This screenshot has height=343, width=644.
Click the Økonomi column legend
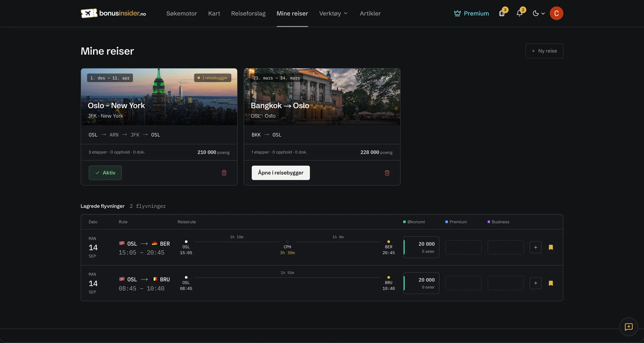[x=414, y=222]
